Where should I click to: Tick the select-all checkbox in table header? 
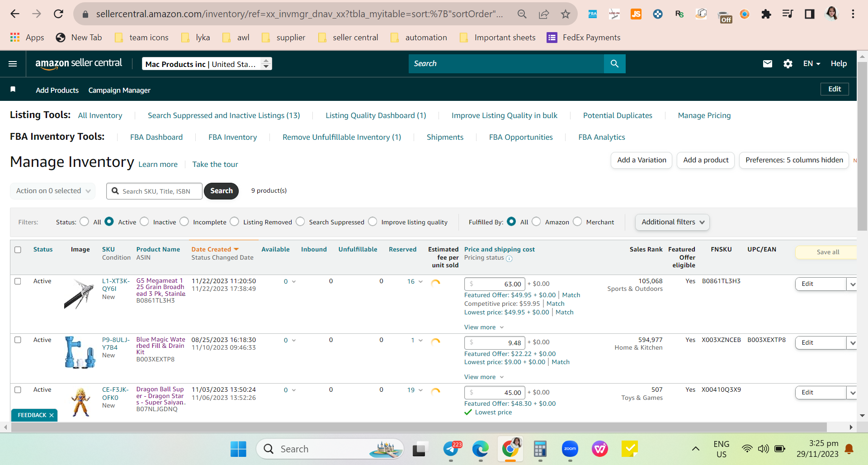[x=18, y=250]
